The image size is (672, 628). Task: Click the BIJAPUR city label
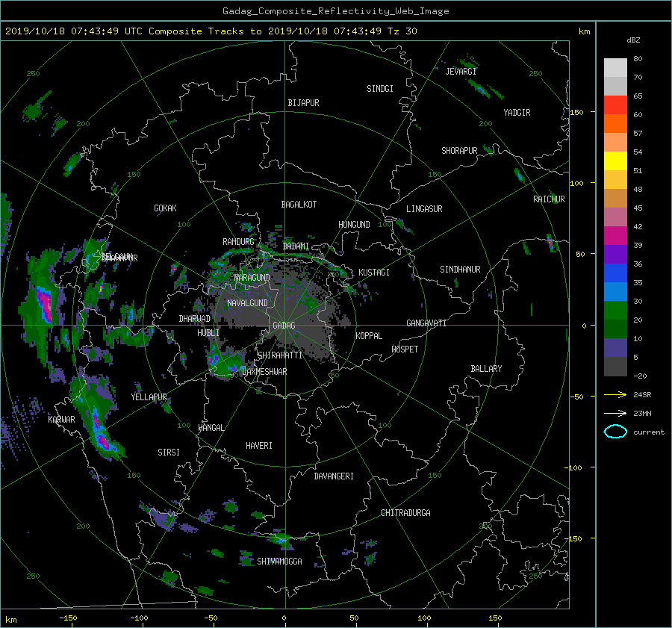coord(303,103)
